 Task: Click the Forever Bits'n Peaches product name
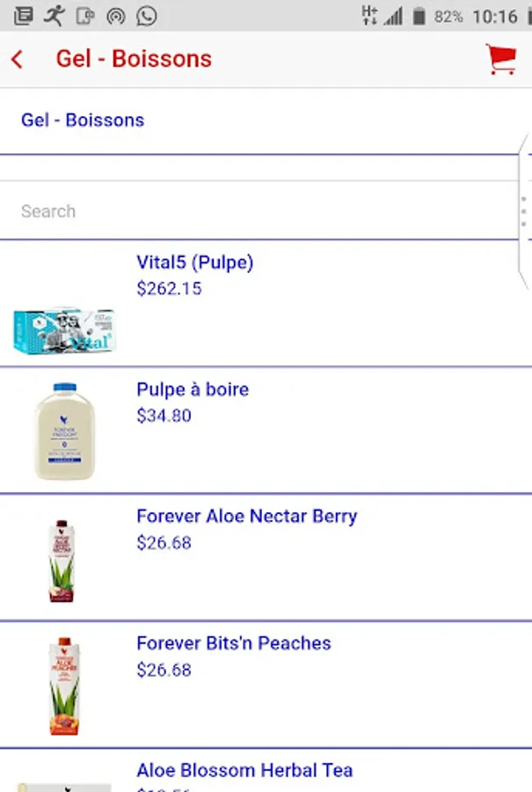(233, 643)
